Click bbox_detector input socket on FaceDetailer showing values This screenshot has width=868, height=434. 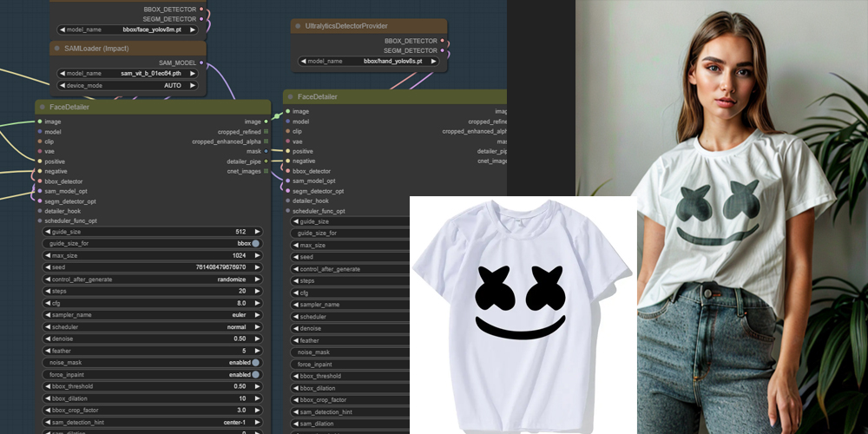click(39, 181)
